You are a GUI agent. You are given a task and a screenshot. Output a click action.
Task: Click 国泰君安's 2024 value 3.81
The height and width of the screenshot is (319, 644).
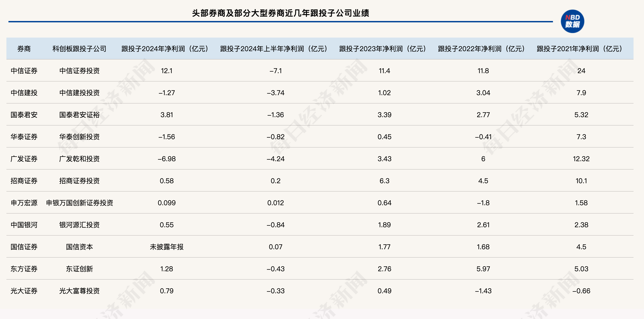(167, 115)
